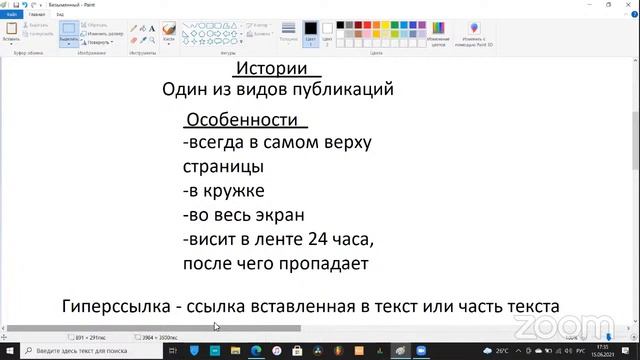Open the blue File menu tab
The height and width of the screenshot is (360, 640).
tap(11, 14)
